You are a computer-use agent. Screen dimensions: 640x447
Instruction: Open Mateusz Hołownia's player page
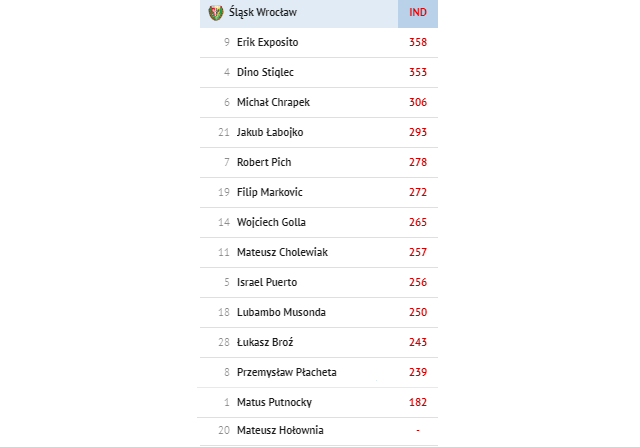[280, 430]
